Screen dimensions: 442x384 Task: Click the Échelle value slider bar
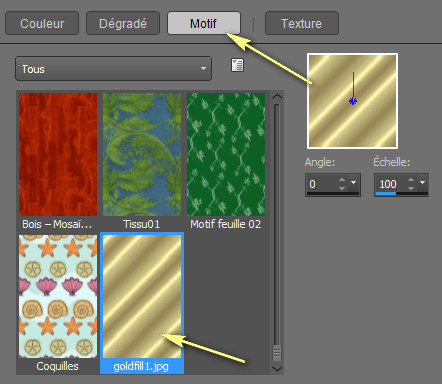coord(401,193)
